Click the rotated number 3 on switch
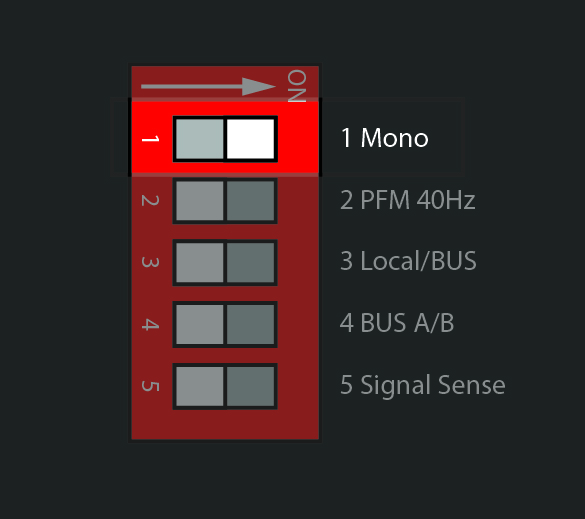The image size is (585, 519). 150,263
